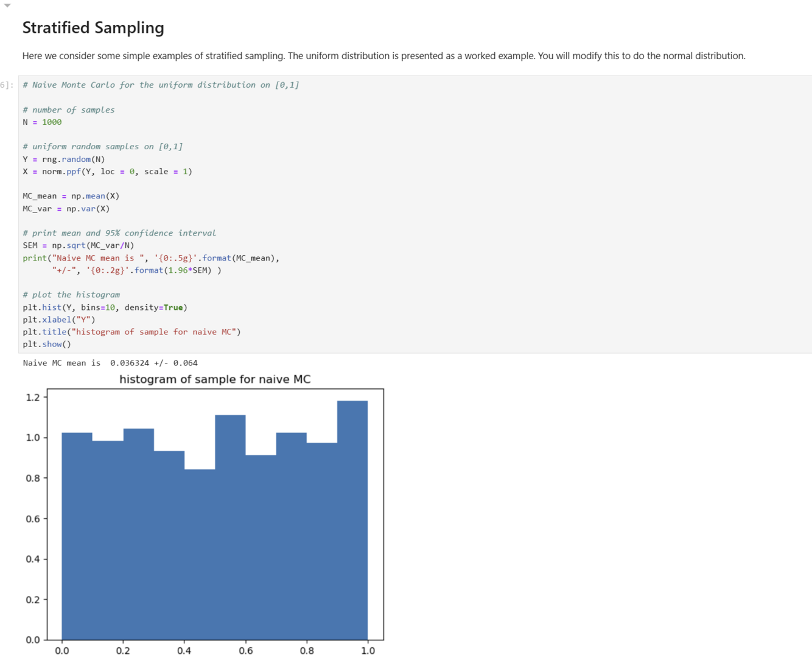Click the histogram output image
The width and height of the screenshot is (812, 660).
coord(204,515)
